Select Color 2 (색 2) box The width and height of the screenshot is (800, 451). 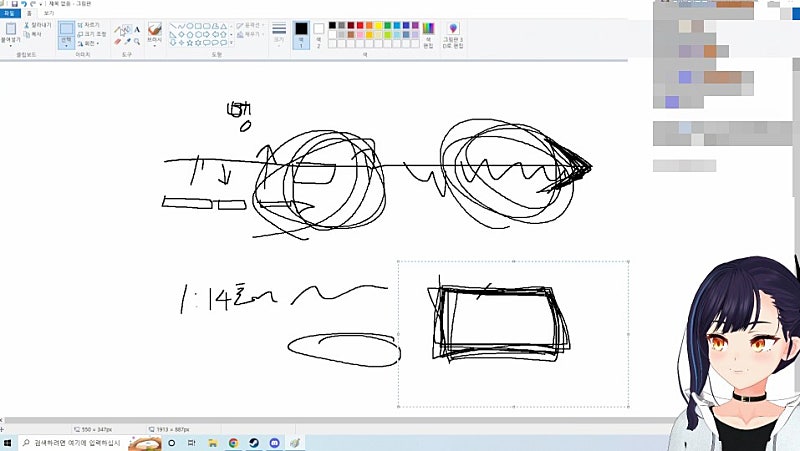pos(318,35)
